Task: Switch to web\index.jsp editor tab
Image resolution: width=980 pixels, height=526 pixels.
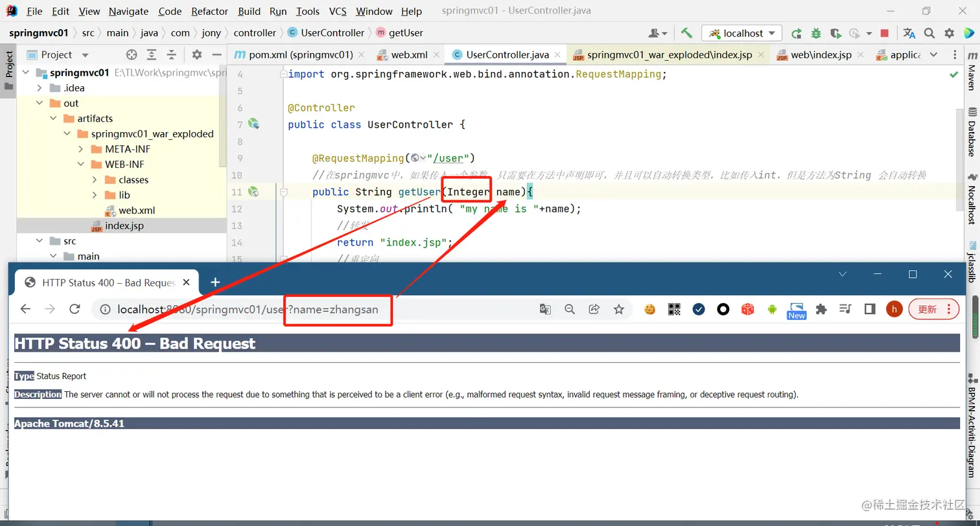Action: [821, 55]
